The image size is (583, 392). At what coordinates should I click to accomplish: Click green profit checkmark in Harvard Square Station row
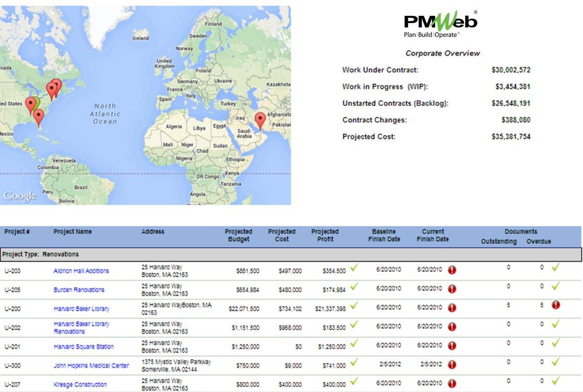[354, 344]
